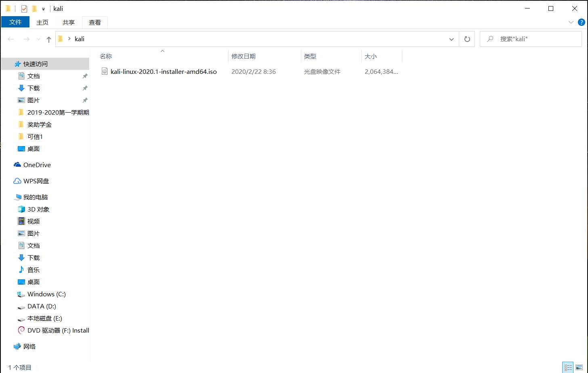
Task: Click the pin icon next to 图片
Action: click(85, 100)
